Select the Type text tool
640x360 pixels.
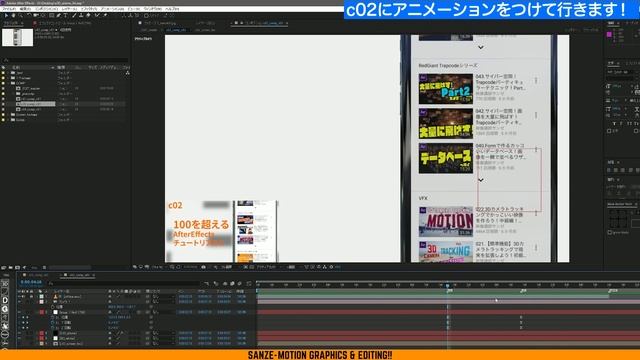65,16
